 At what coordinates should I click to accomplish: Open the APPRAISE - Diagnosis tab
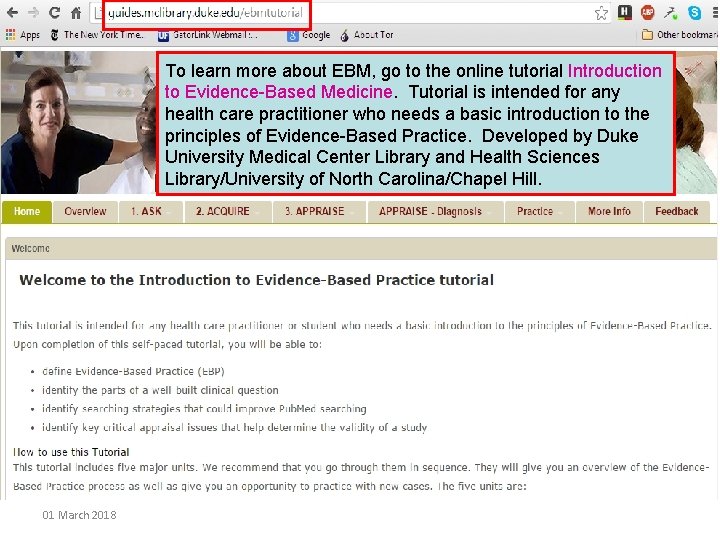tap(435, 212)
